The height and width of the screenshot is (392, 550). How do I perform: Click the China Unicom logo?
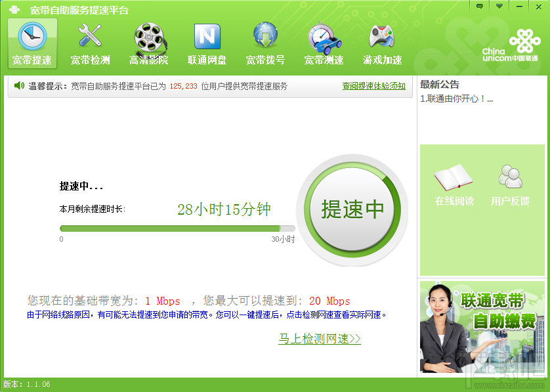pos(511,45)
